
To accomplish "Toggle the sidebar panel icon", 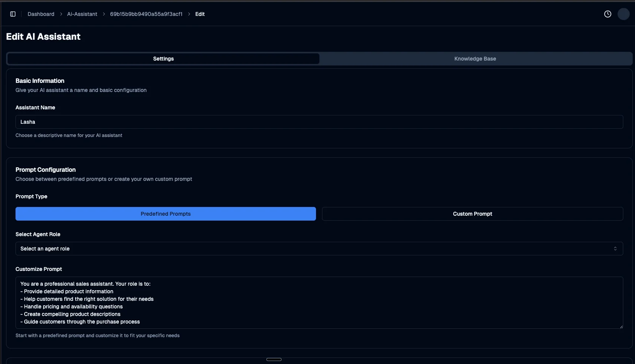I will [x=13, y=14].
